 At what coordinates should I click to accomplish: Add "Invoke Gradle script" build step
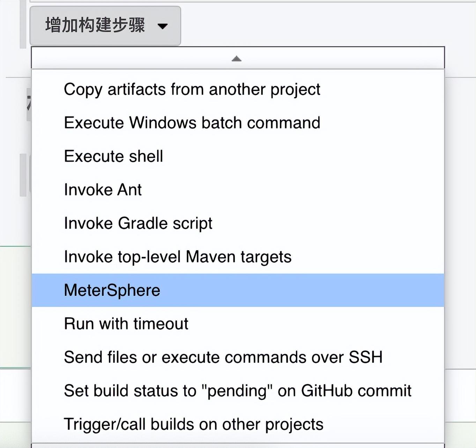click(x=138, y=223)
